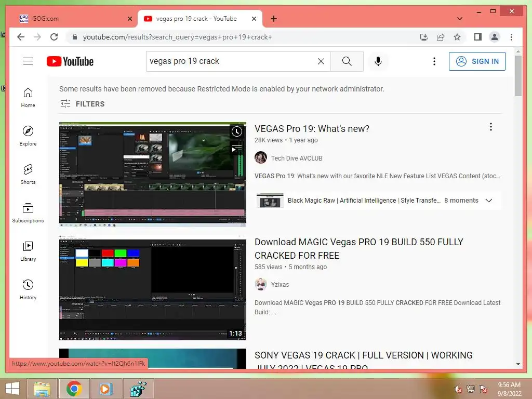Open the Chrome profile icon

(x=495, y=37)
